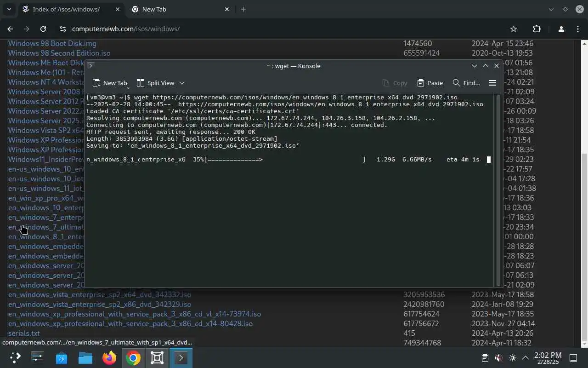Open the Konsole hamburger menu
Screen dimensions: 588x368
[x=492, y=83]
